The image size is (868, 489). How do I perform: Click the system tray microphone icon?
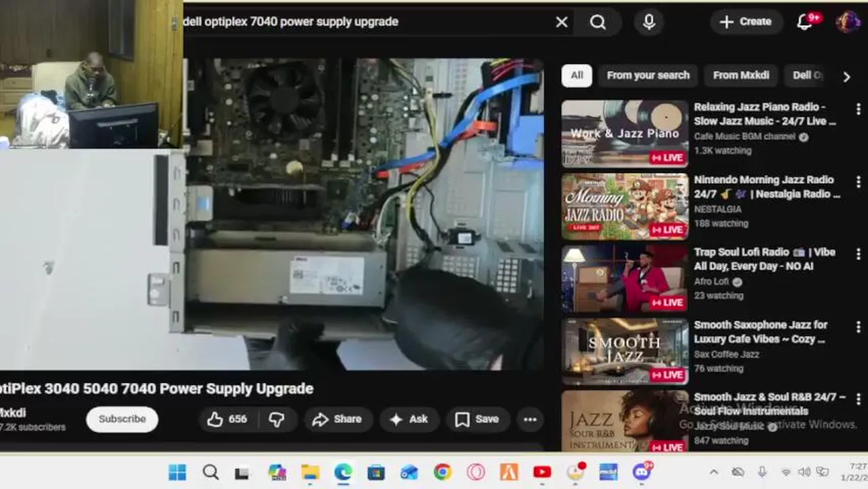(x=762, y=472)
